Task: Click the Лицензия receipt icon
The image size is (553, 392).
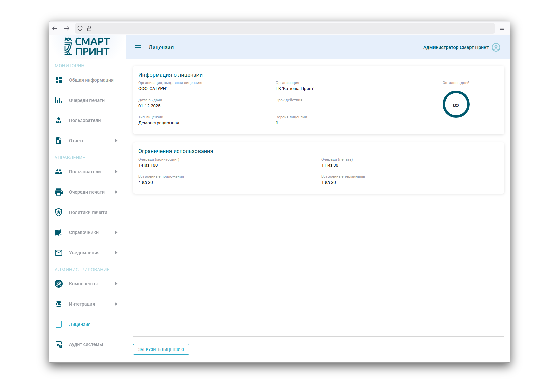Action: tap(59, 324)
